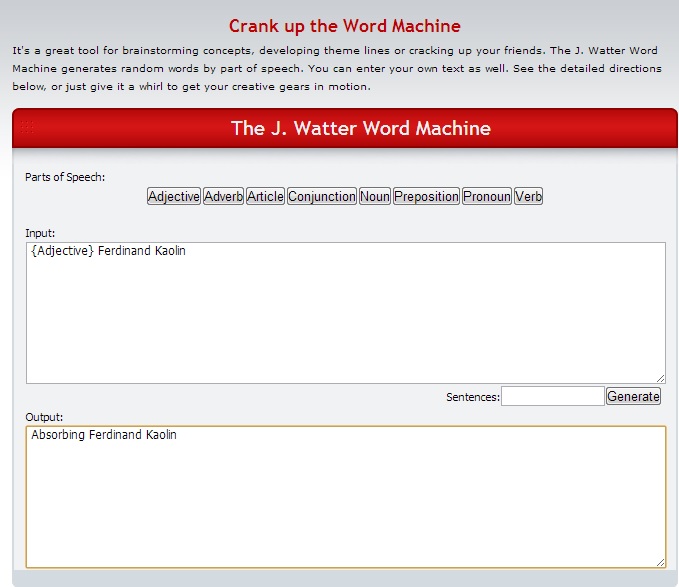The width and height of the screenshot is (679, 587).
Task: Add an Article token to input
Action: point(265,197)
